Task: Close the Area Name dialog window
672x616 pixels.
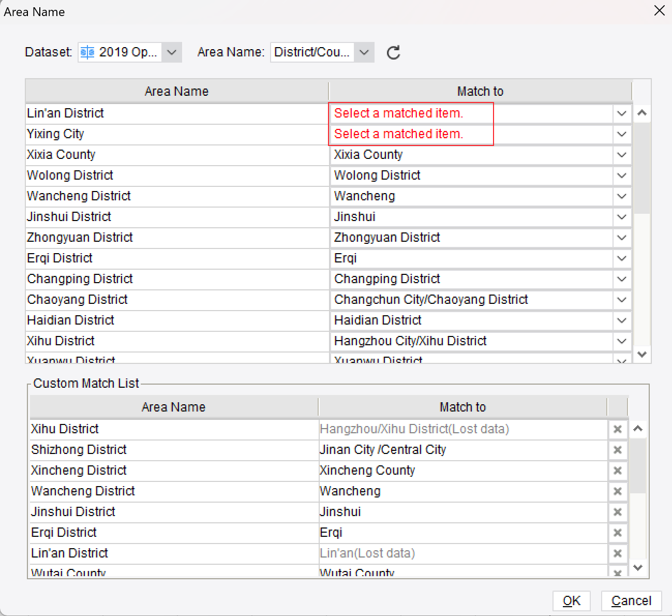Action: click(x=659, y=11)
